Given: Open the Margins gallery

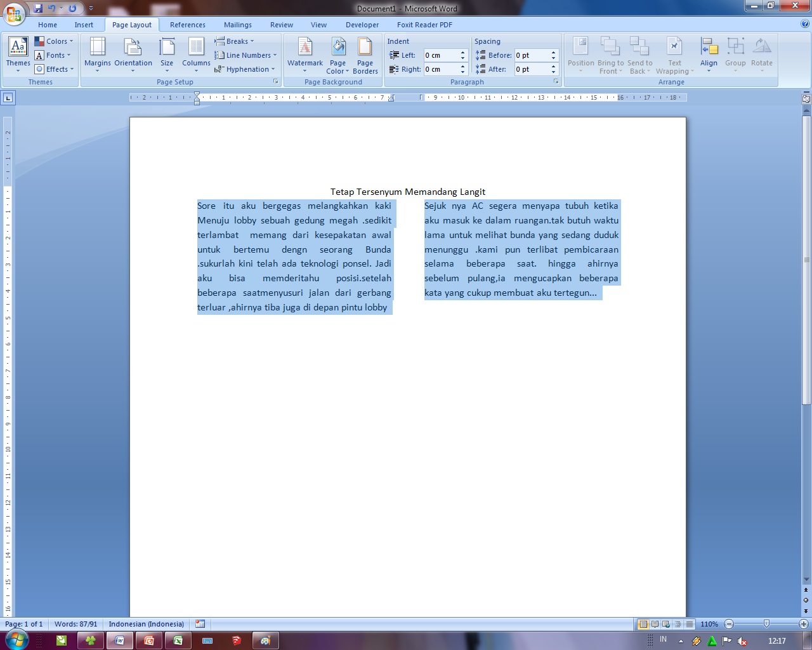Looking at the screenshot, I should click(x=97, y=55).
